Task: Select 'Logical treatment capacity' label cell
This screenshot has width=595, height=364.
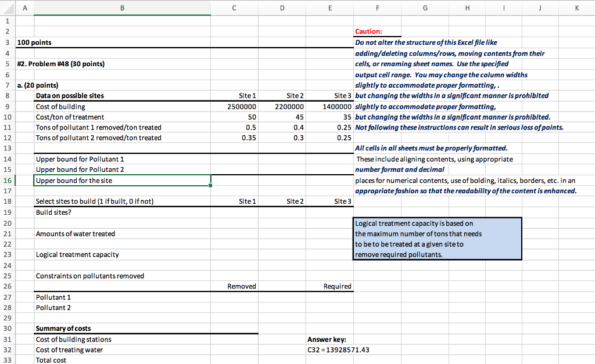Action: pos(122,254)
